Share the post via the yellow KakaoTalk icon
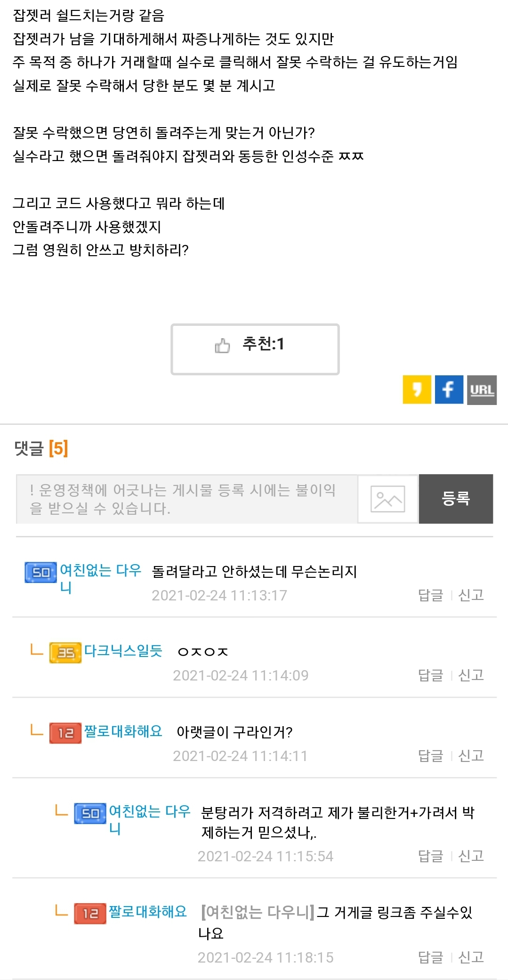 (417, 389)
